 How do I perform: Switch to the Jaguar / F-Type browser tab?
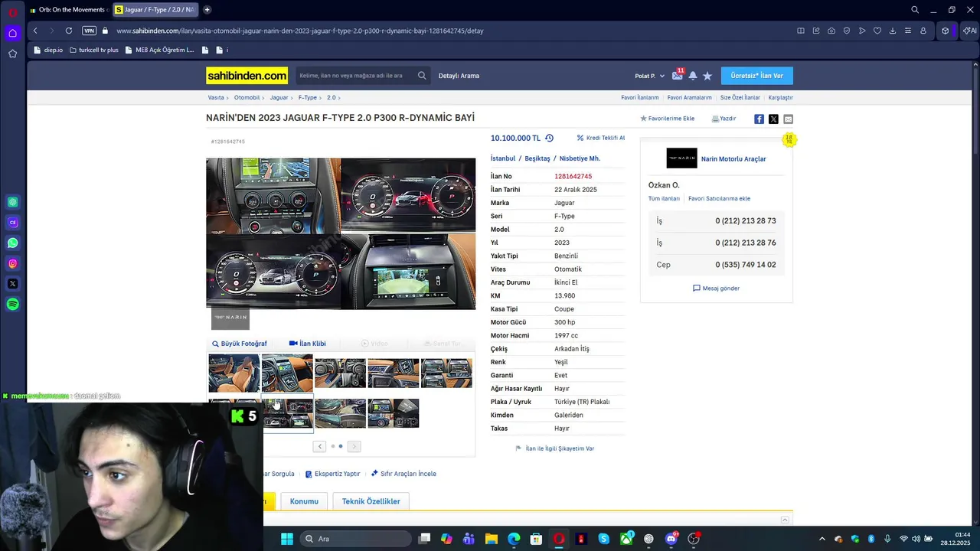pos(155,10)
